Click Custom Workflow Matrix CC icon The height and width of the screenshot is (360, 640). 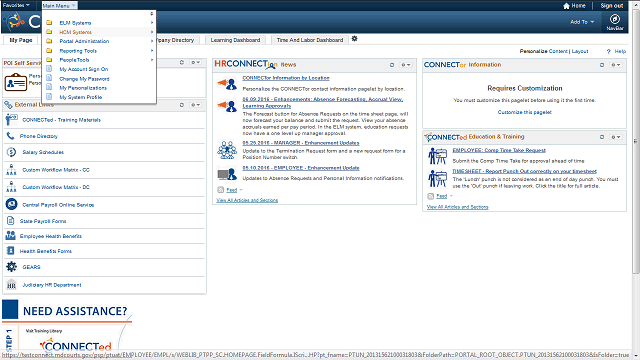pyautogui.click(x=11, y=169)
